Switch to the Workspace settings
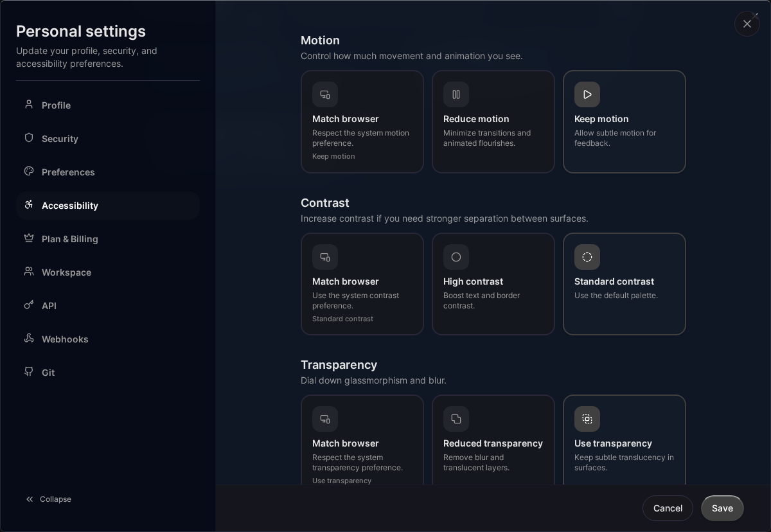Screen dimensions: 771x532 pyautogui.click(x=66, y=272)
